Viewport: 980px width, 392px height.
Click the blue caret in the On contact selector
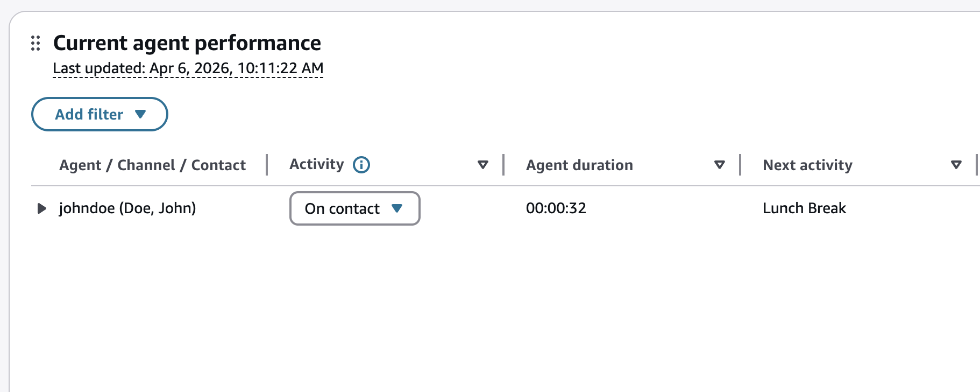[x=397, y=208]
